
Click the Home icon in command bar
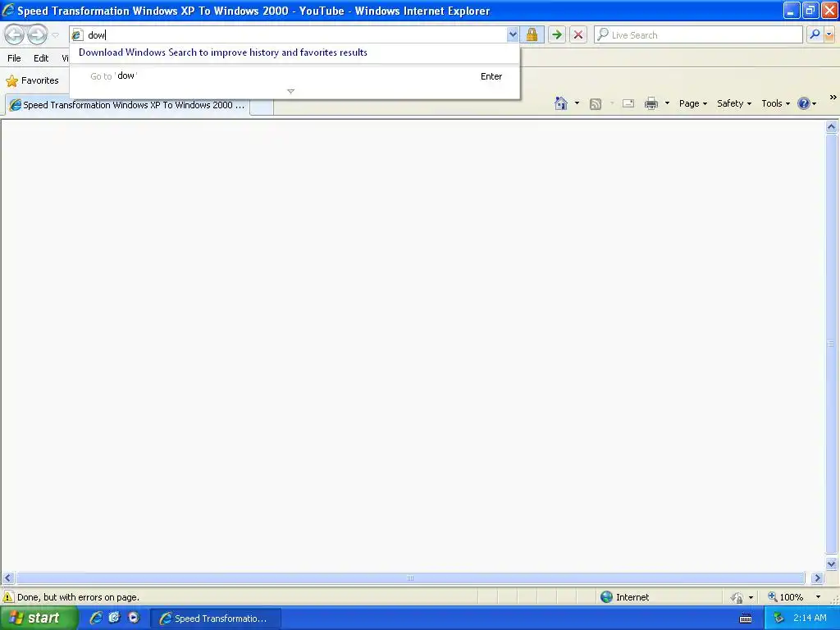(x=561, y=103)
